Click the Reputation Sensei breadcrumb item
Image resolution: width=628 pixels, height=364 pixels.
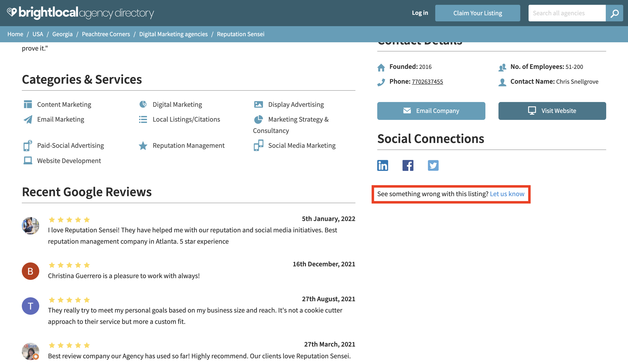point(241,34)
